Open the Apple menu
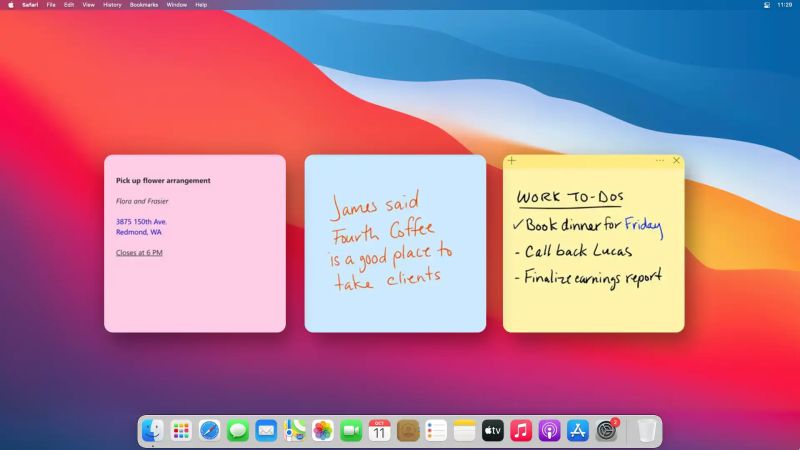The width and height of the screenshot is (800, 450). [x=11, y=5]
